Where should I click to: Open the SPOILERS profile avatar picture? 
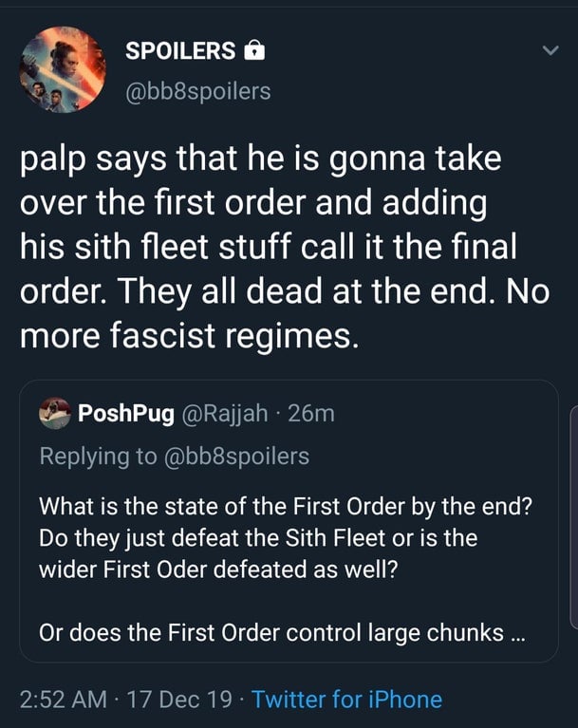[x=63, y=69]
